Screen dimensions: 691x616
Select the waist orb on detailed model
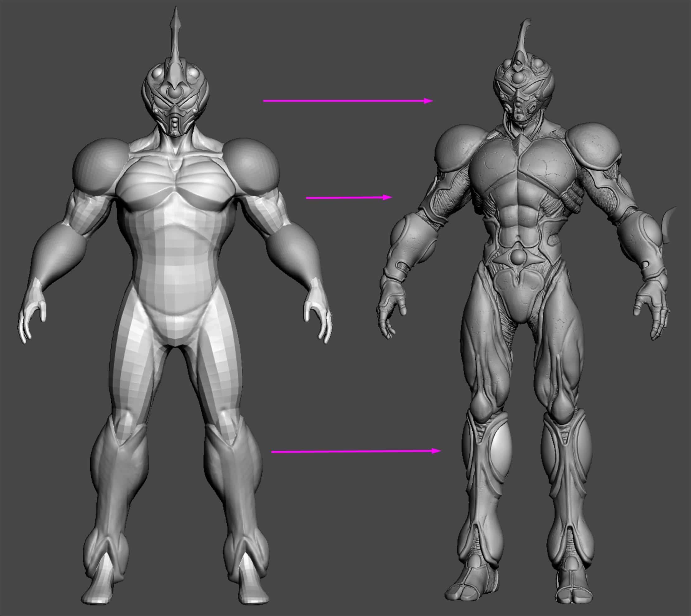518,257
